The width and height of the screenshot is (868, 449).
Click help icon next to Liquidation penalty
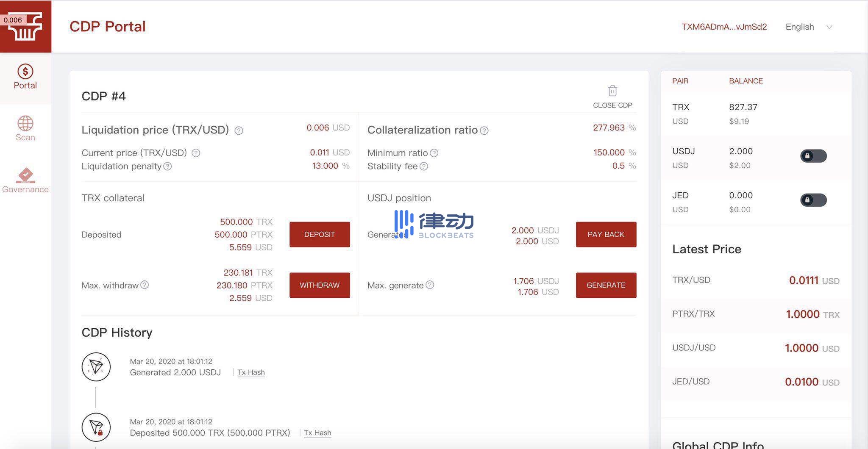pyautogui.click(x=168, y=166)
